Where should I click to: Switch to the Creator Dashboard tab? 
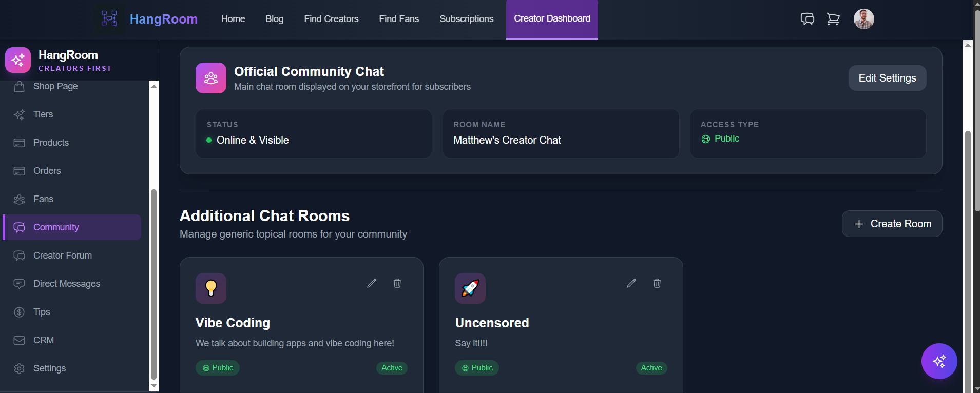pos(551,18)
